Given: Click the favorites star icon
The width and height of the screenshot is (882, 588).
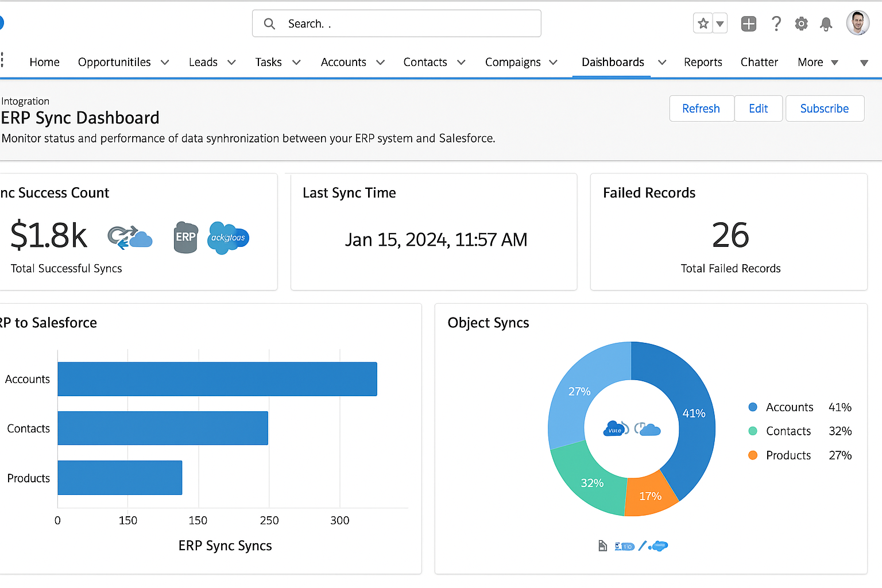Looking at the screenshot, I should click(x=702, y=23).
